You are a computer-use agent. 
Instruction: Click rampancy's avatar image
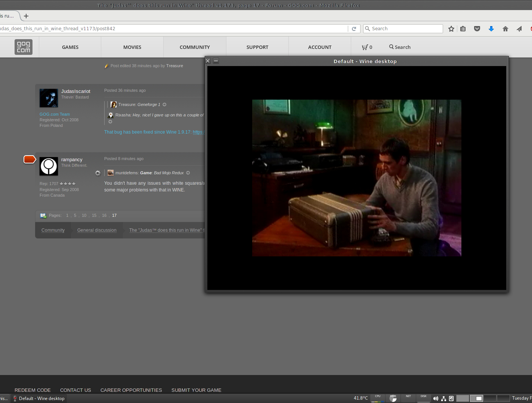(49, 166)
